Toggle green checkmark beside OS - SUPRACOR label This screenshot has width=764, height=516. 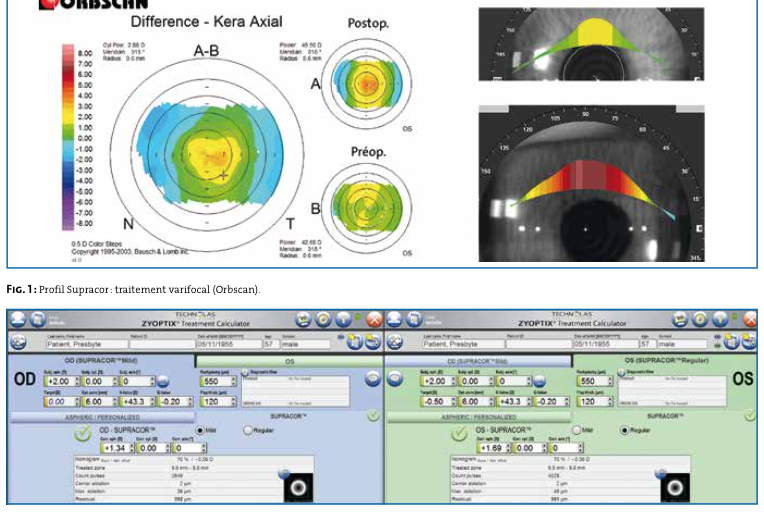coord(459,433)
